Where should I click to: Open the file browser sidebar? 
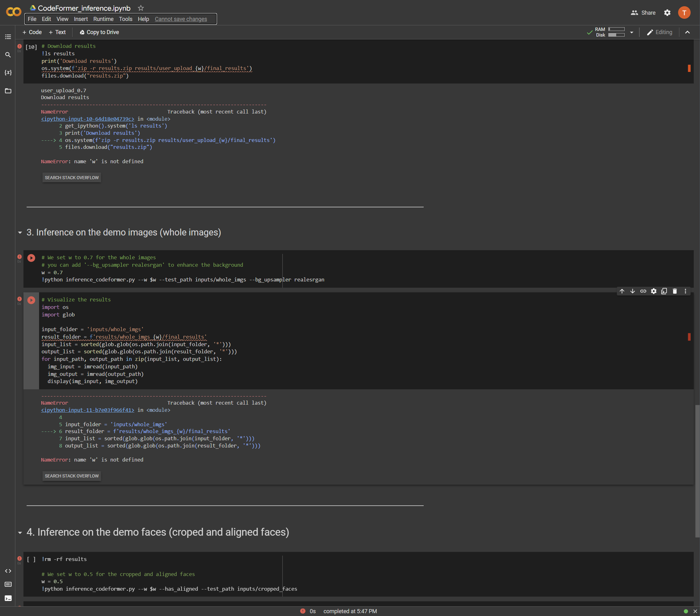8,91
